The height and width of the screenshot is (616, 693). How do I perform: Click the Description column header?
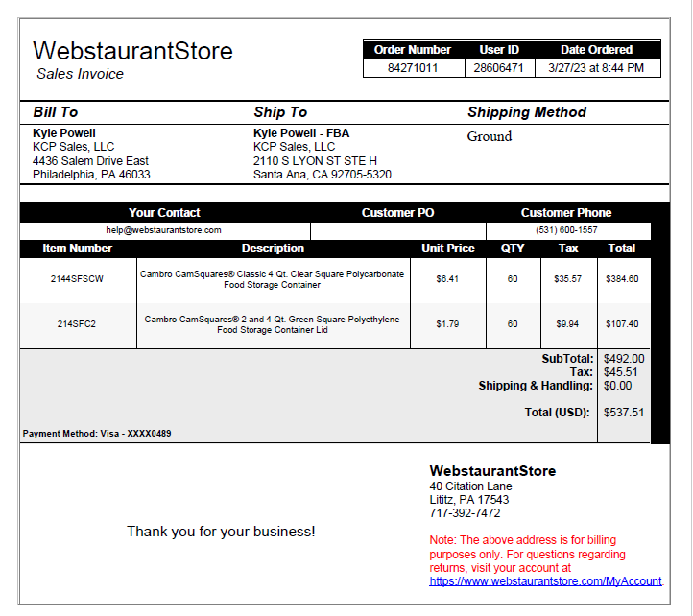click(273, 249)
